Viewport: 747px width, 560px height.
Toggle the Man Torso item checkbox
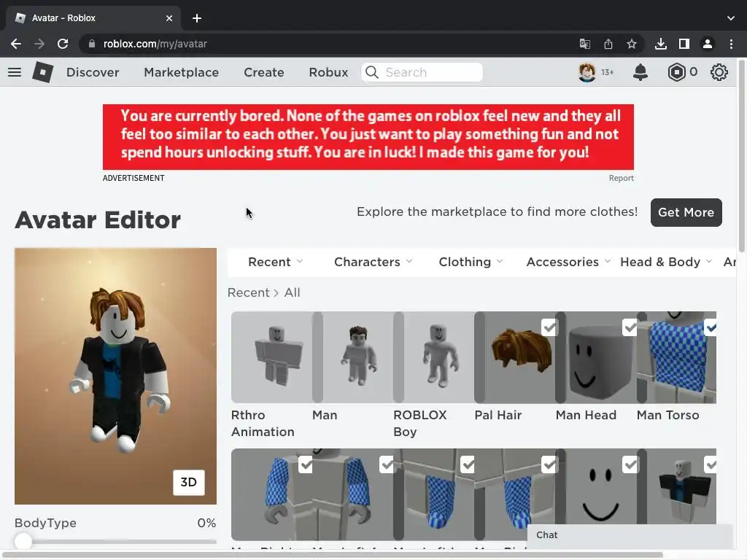(x=711, y=327)
